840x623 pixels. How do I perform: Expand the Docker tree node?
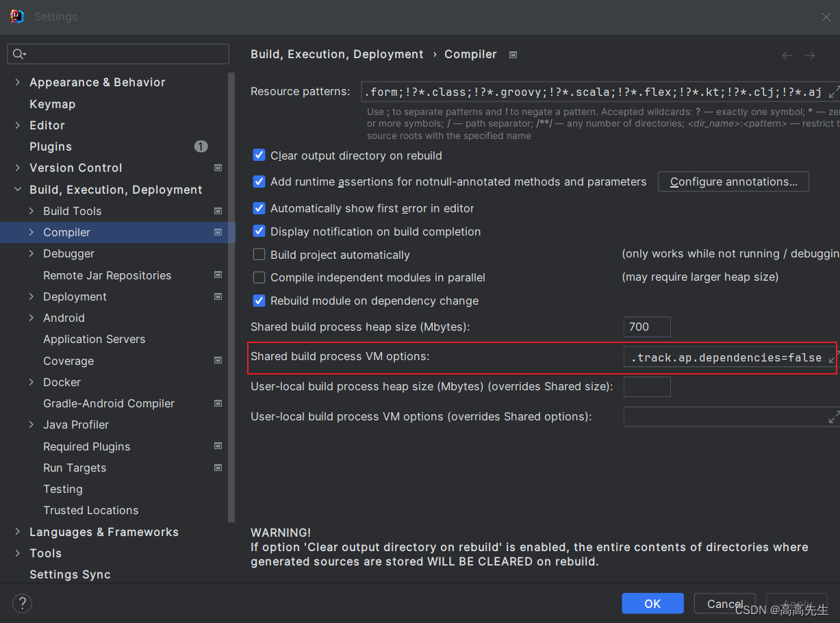coord(31,382)
